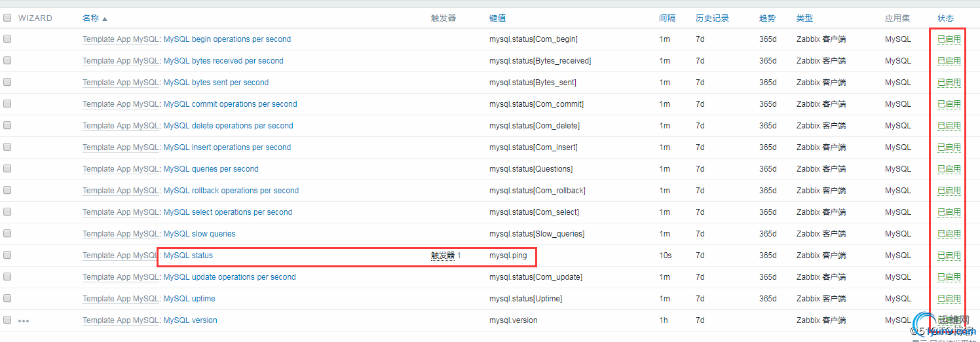Select the 1h interval value
The width and height of the screenshot is (980, 342).
click(664, 320)
